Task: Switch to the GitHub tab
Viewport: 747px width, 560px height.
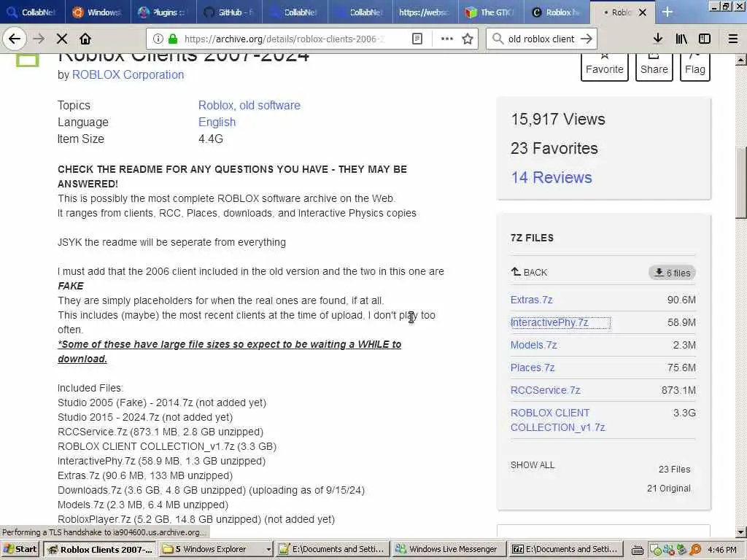Action: pyautogui.click(x=229, y=12)
